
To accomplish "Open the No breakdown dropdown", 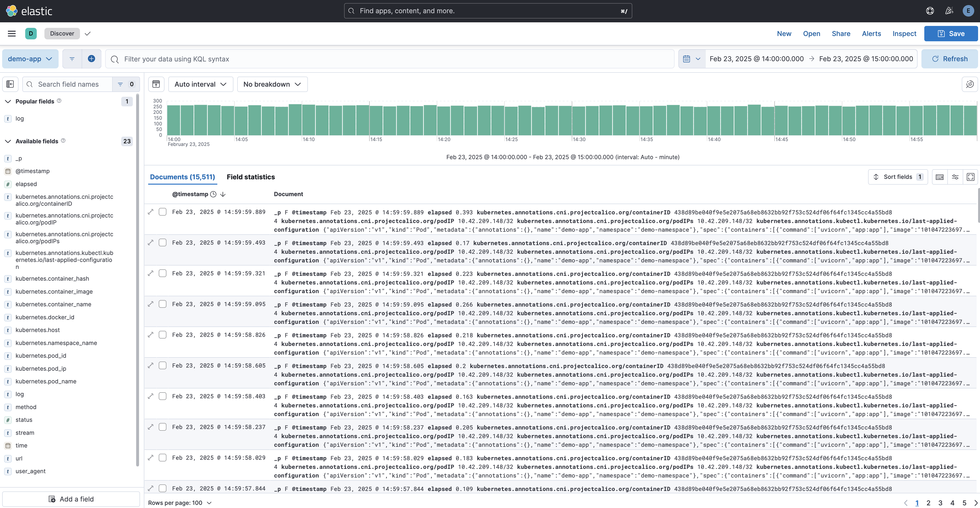I will pos(272,84).
